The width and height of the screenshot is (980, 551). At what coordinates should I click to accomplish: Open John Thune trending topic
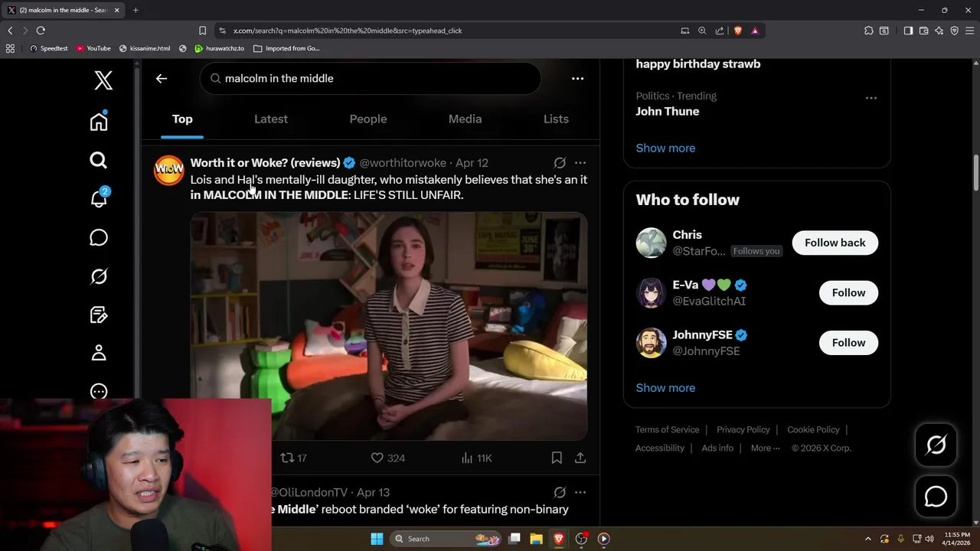667,112
